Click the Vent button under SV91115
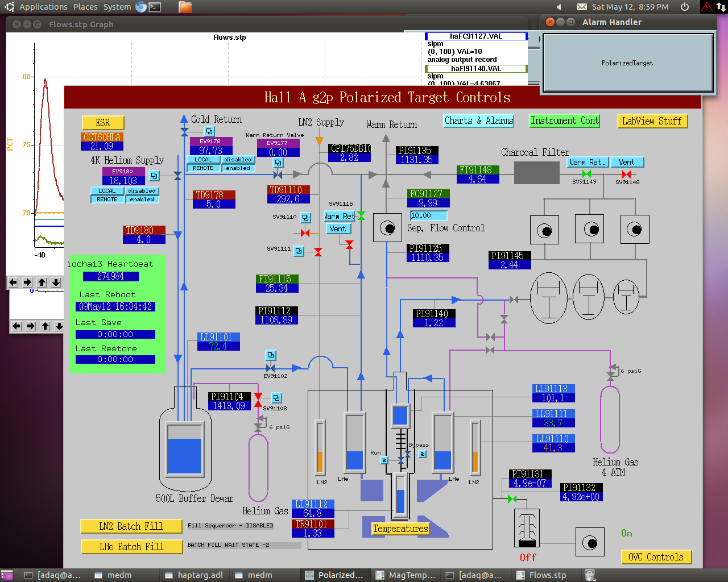The width and height of the screenshot is (728, 582). click(x=338, y=228)
